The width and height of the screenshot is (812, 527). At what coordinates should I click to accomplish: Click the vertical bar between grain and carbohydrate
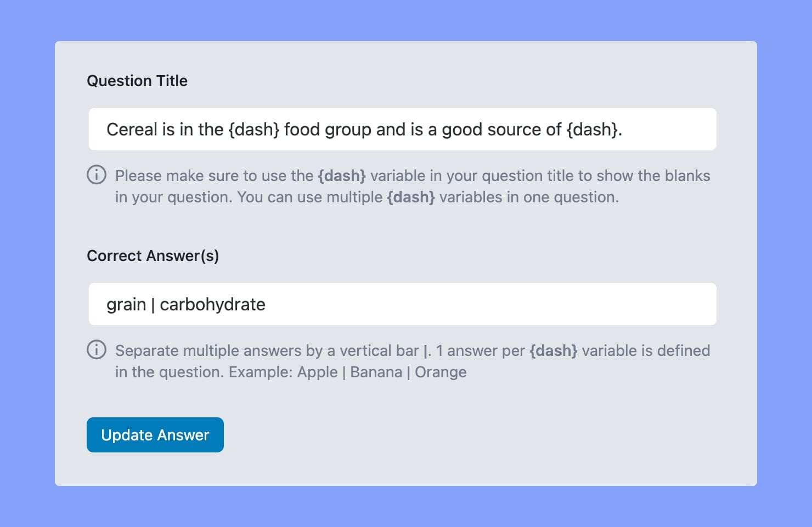152,304
